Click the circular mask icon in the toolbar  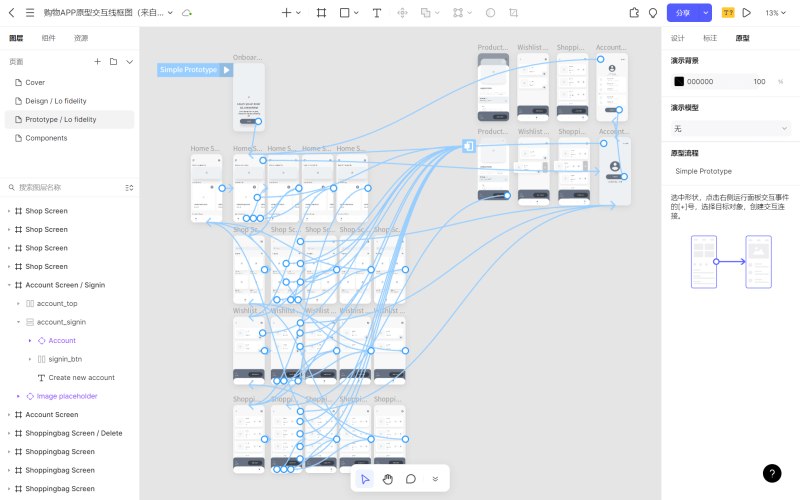[490, 13]
